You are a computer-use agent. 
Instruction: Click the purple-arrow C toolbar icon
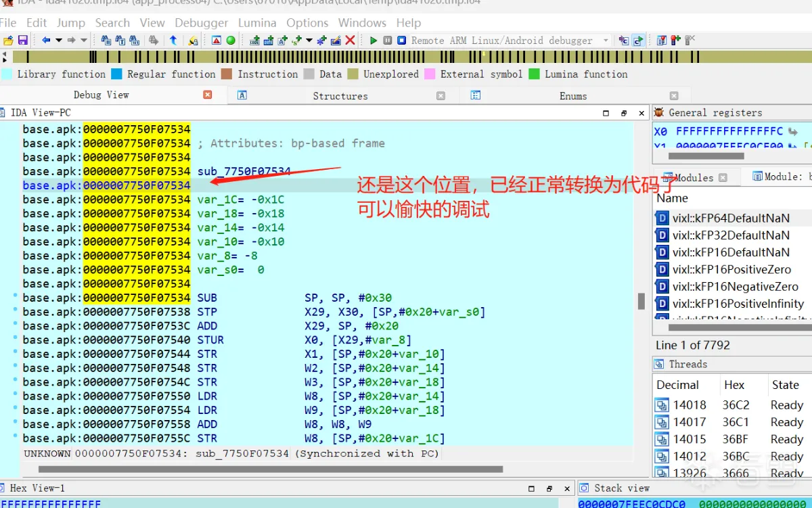click(623, 41)
